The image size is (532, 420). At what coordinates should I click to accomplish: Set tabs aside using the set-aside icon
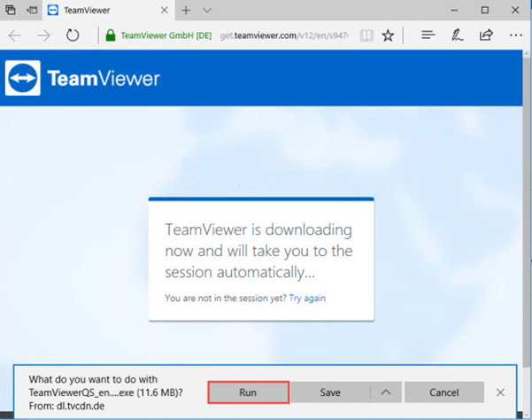tap(32, 10)
